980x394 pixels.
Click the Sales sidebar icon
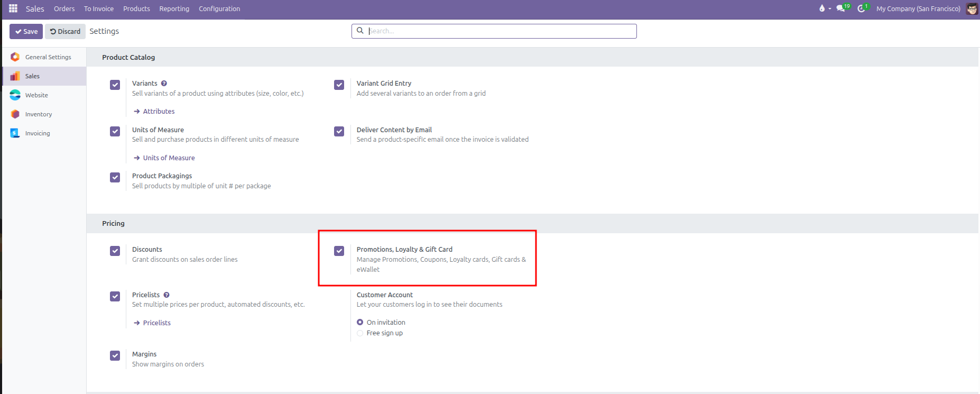click(15, 76)
